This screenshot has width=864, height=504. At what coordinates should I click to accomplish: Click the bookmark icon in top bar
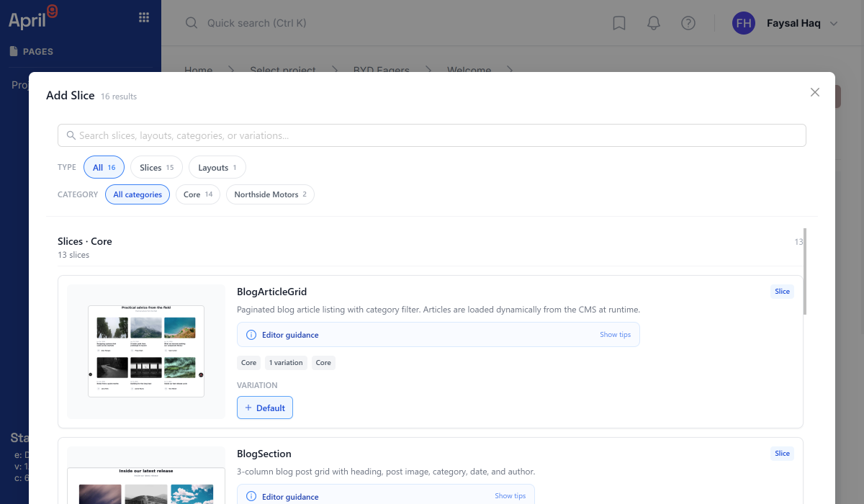point(619,23)
